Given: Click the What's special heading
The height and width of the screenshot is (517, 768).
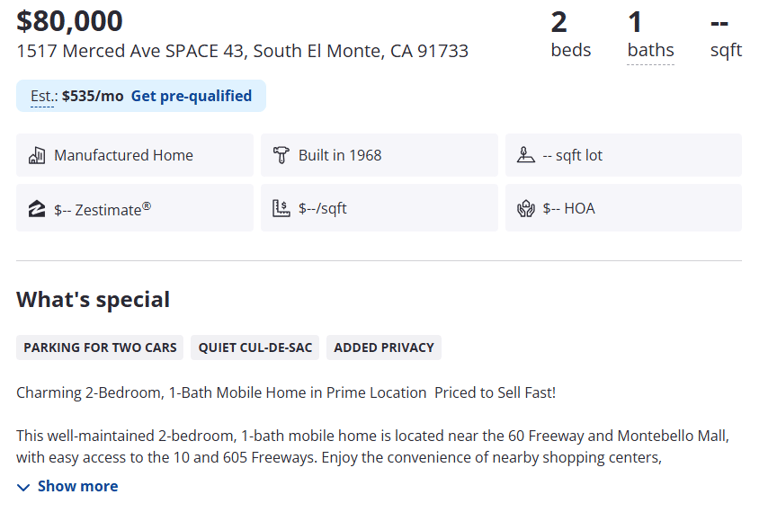Looking at the screenshot, I should [93, 300].
